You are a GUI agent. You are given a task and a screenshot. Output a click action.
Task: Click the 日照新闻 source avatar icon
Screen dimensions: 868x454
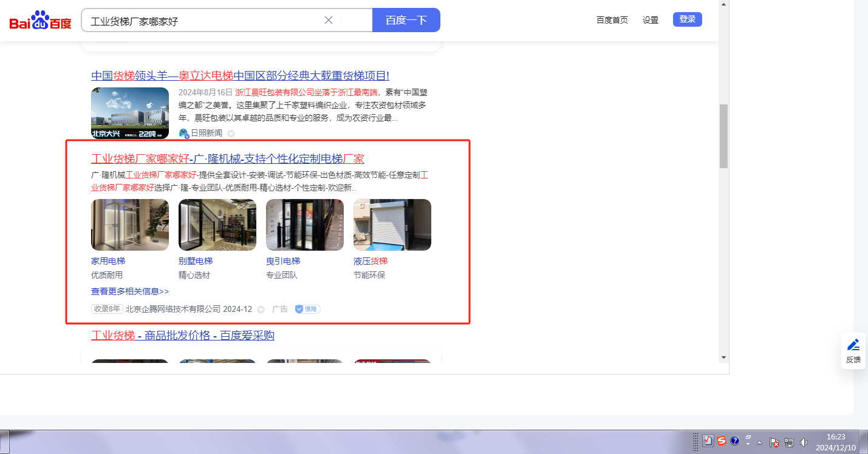point(183,133)
